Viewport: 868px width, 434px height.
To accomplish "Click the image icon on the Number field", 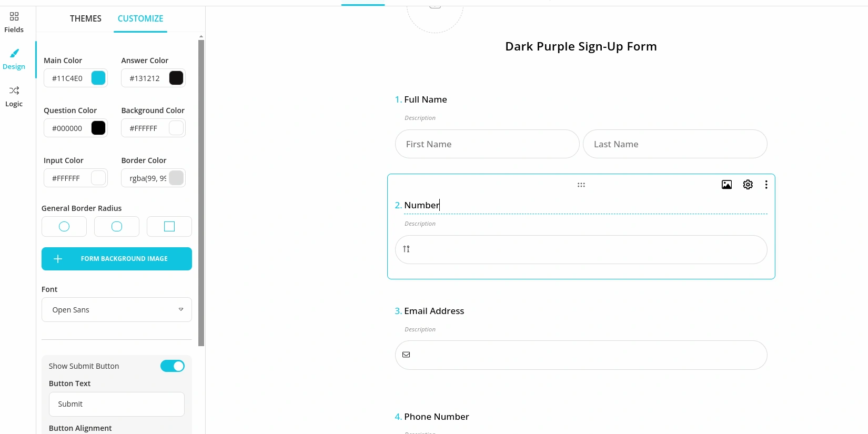I will pos(726,185).
